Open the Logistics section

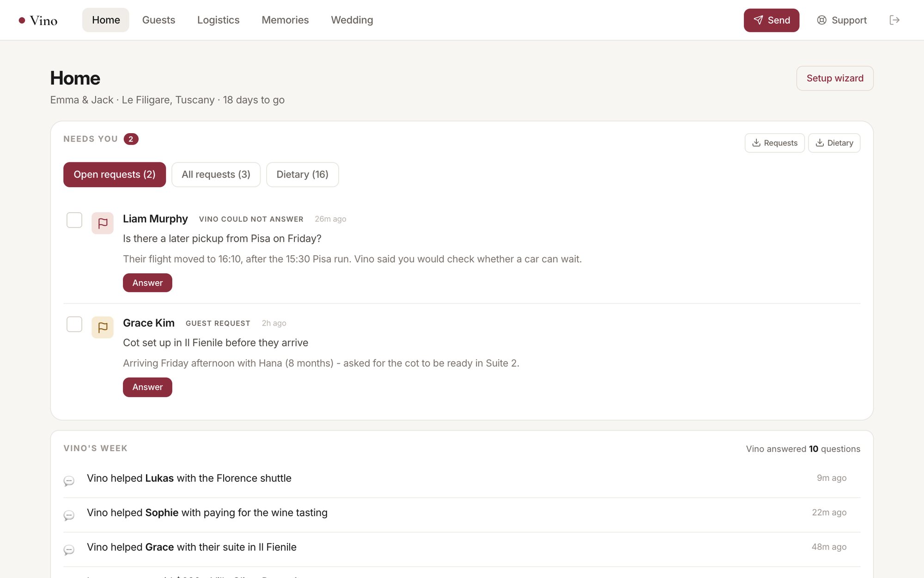click(218, 20)
